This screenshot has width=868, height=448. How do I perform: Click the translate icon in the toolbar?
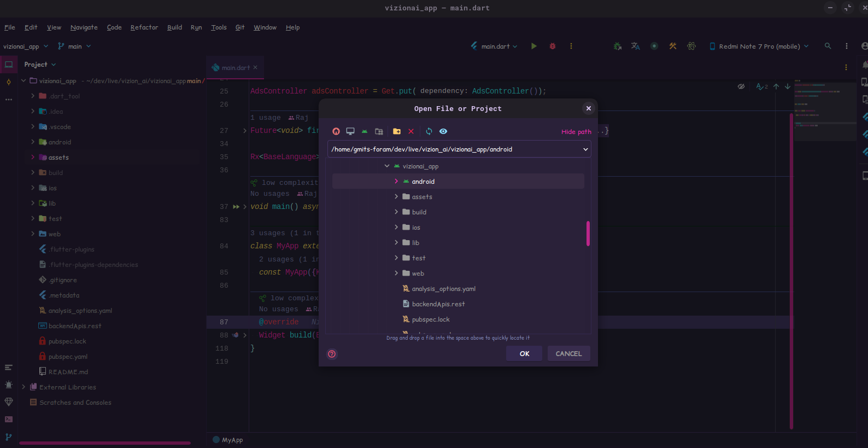tap(636, 46)
